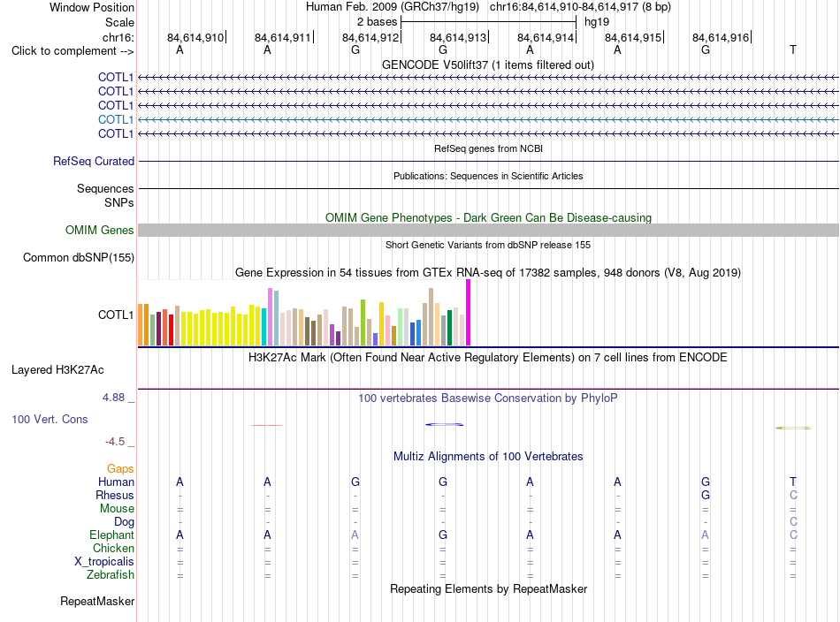This screenshot has width=840, height=622.
Task: Click the red PhyloP conservation mark
Action: pyautogui.click(x=267, y=425)
